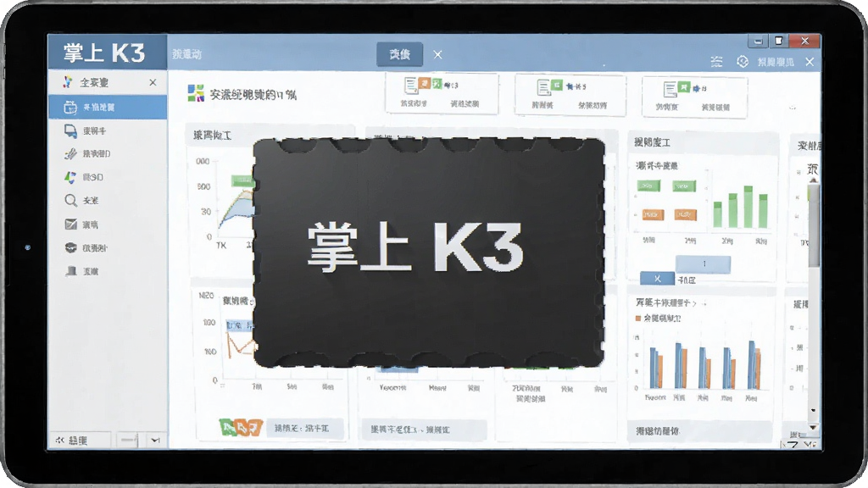The height and width of the screenshot is (488, 868).
Task: Click first orange button in right panel
Action: point(653,214)
